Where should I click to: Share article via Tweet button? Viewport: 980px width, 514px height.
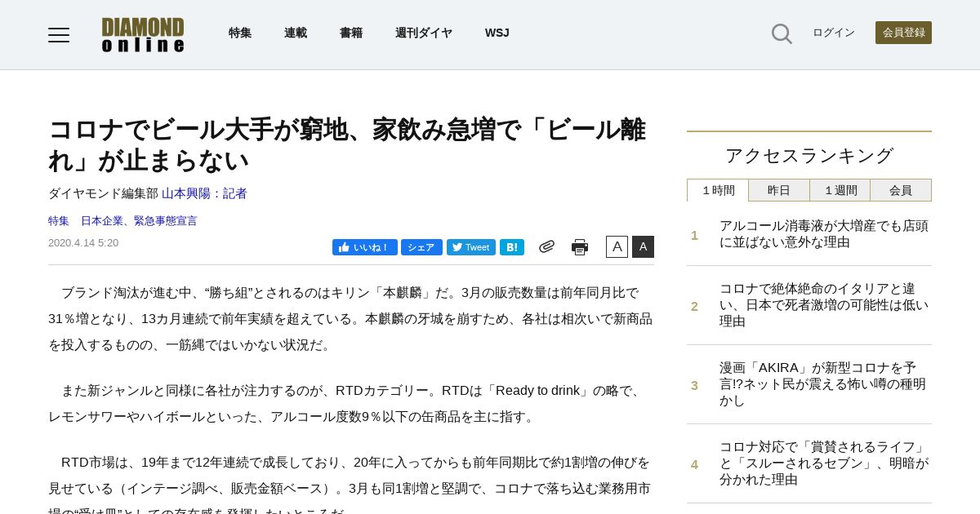(471, 247)
